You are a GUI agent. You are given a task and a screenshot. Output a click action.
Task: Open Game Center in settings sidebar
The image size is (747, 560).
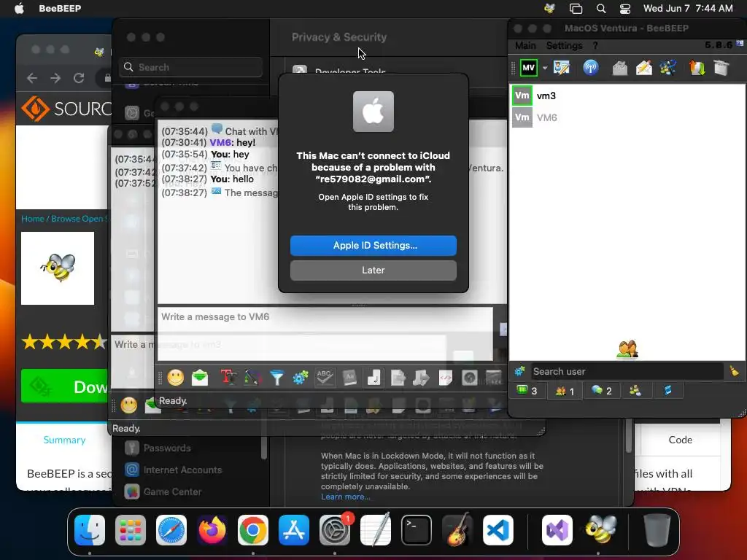point(172,492)
